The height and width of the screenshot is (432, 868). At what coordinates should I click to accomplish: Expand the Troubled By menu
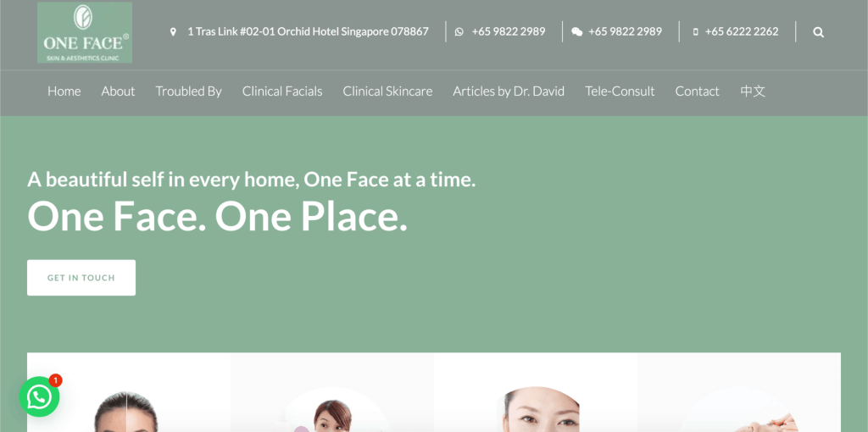(x=189, y=91)
